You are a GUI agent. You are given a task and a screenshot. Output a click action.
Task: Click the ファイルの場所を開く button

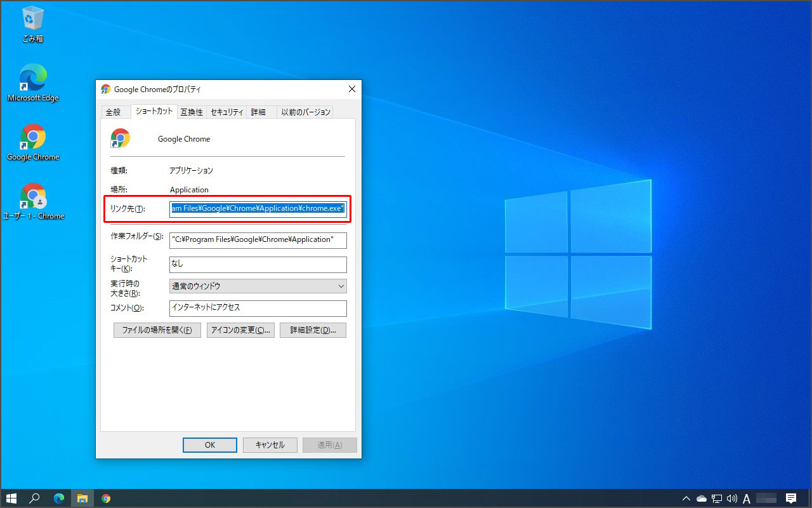click(157, 330)
